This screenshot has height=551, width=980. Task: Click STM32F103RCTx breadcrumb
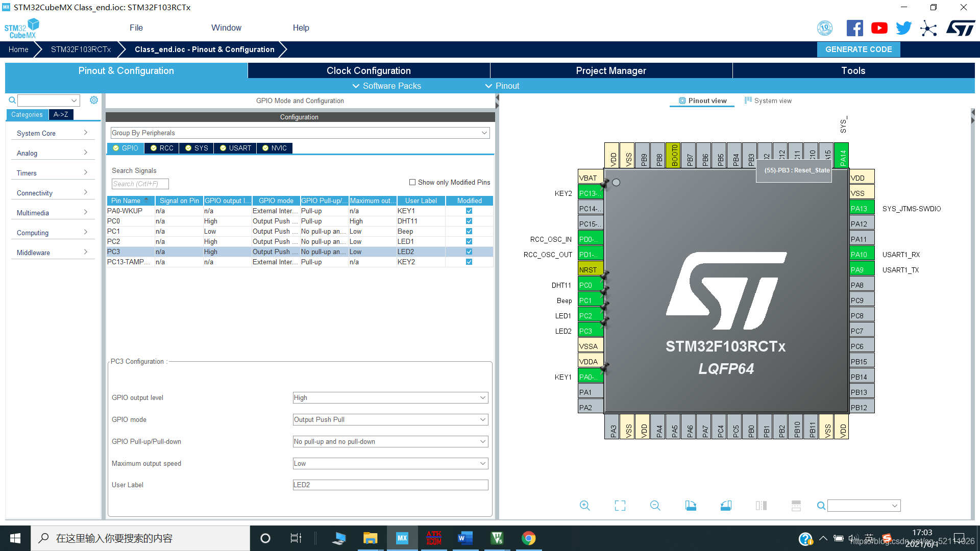[x=81, y=49]
